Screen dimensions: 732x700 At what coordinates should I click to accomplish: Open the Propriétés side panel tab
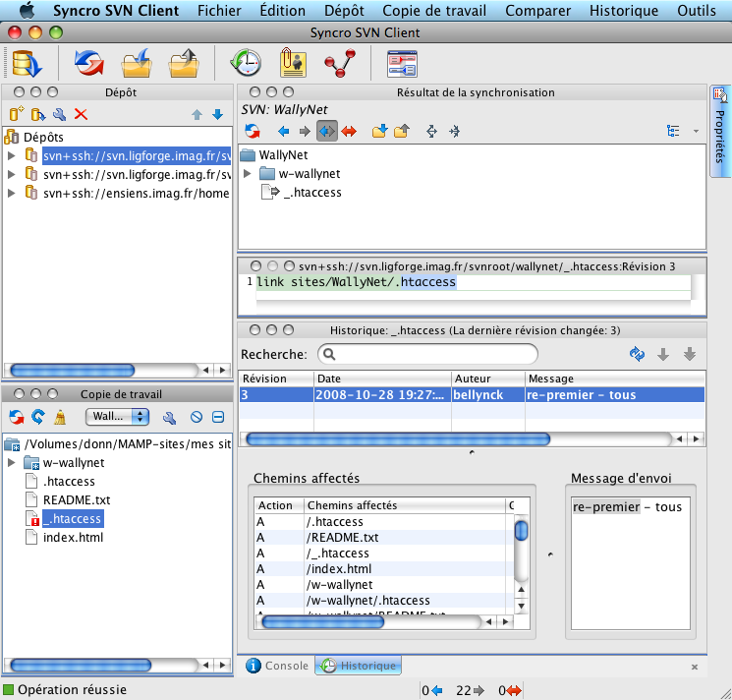pyautogui.click(x=719, y=132)
